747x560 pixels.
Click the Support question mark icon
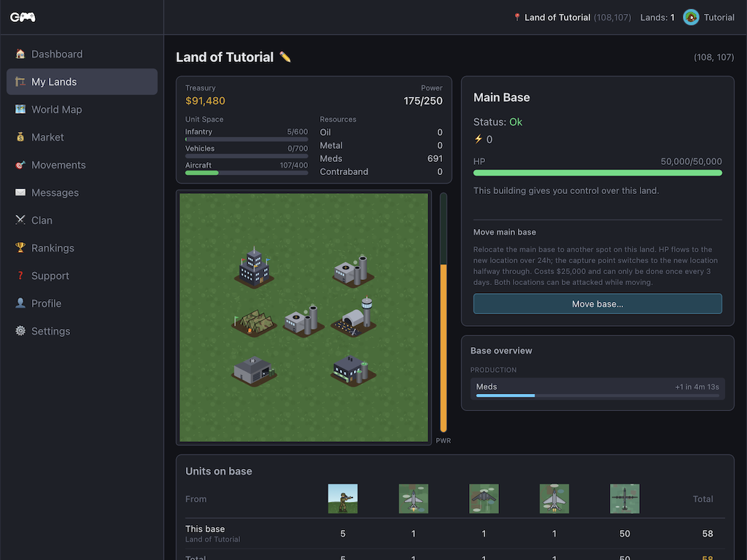pos(20,275)
